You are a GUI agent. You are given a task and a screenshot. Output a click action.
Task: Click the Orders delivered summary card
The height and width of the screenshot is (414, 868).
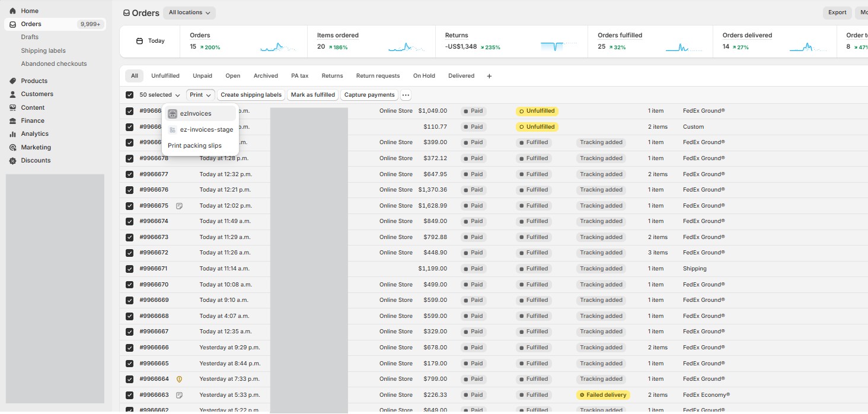pos(775,42)
